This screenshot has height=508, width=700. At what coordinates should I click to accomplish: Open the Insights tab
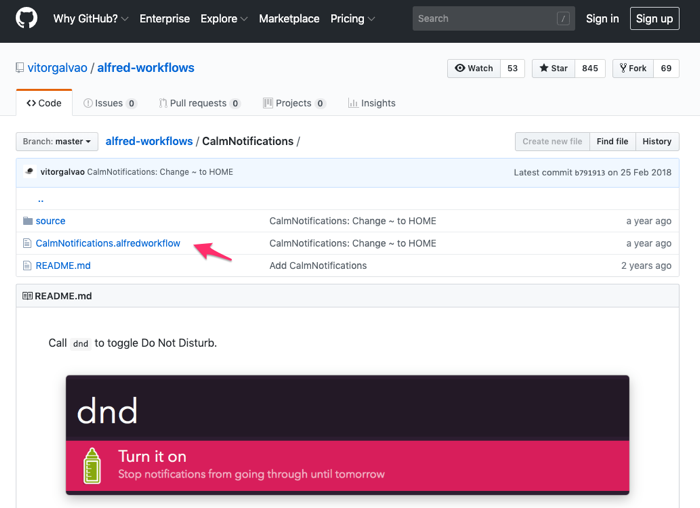click(x=371, y=103)
